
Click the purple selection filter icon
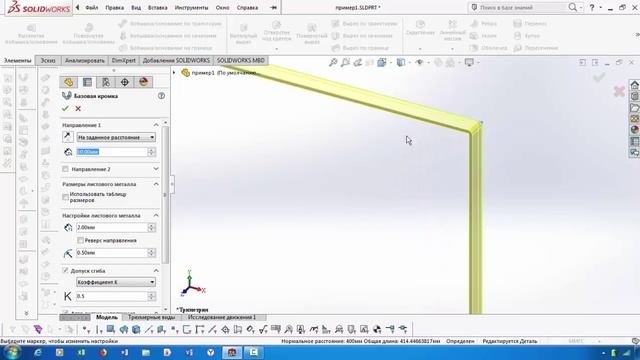38,329
